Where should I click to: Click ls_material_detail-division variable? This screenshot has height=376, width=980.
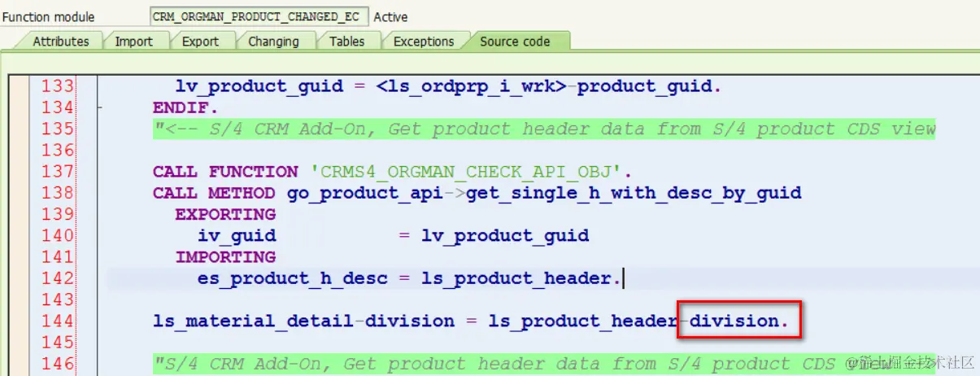303,321
